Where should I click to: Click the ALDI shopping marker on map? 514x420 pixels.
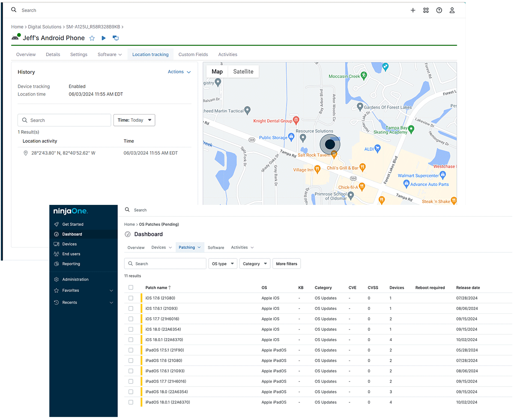coord(377,148)
